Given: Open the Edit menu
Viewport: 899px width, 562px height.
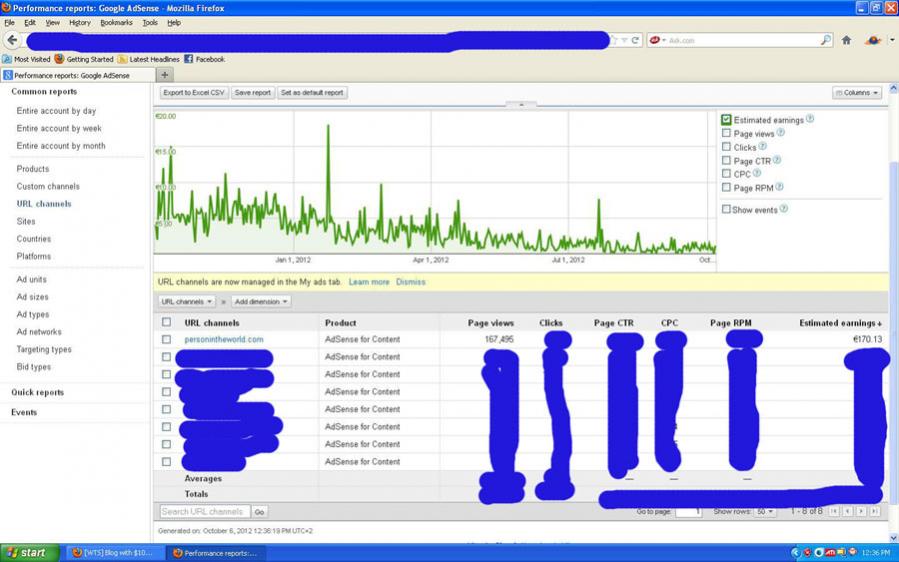Looking at the screenshot, I should click(30, 23).
